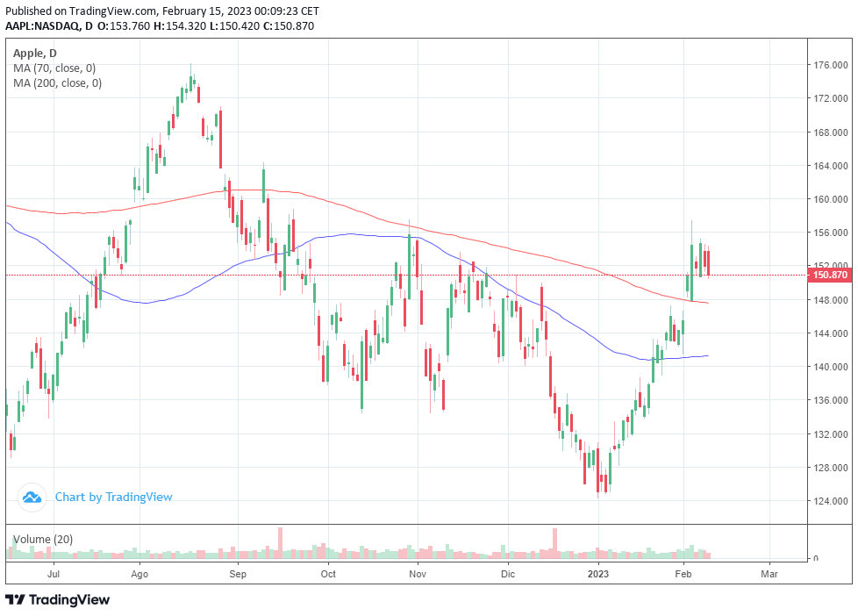Click the 'Dic' time axis label
The image size is (858, 616).
(508, 574)
